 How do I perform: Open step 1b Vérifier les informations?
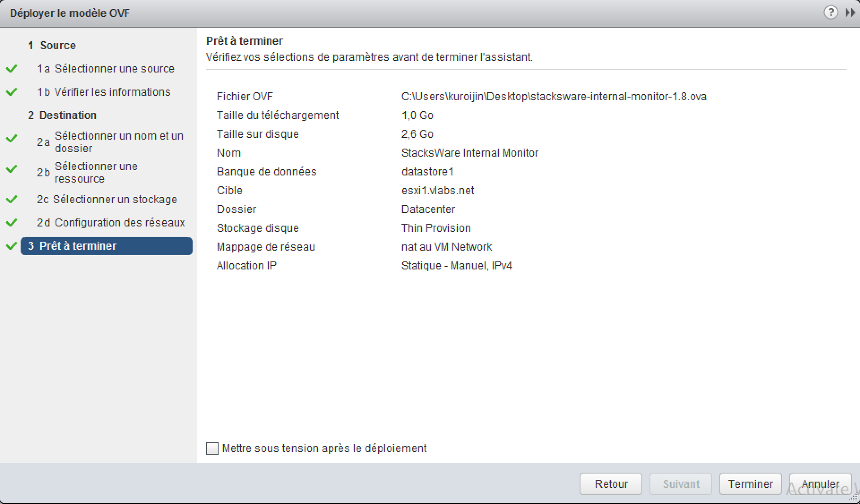point(104,92)
